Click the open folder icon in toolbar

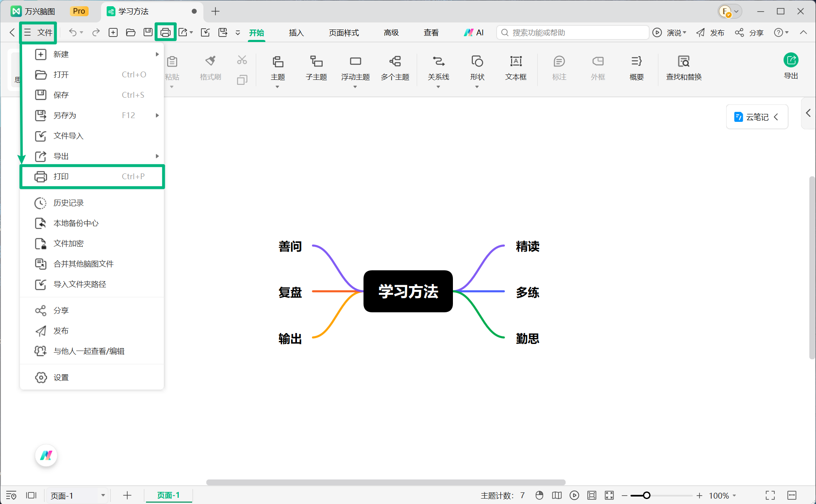(131, 32)
